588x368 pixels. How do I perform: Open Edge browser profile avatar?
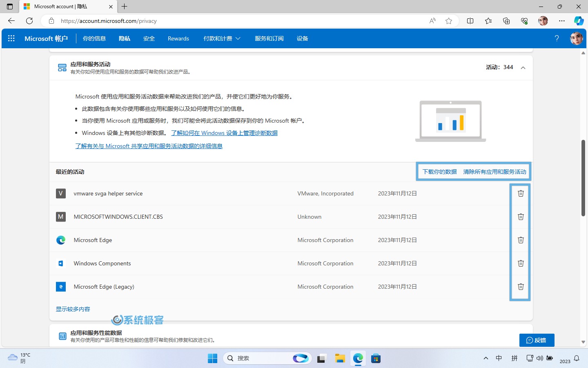point(543,21)
